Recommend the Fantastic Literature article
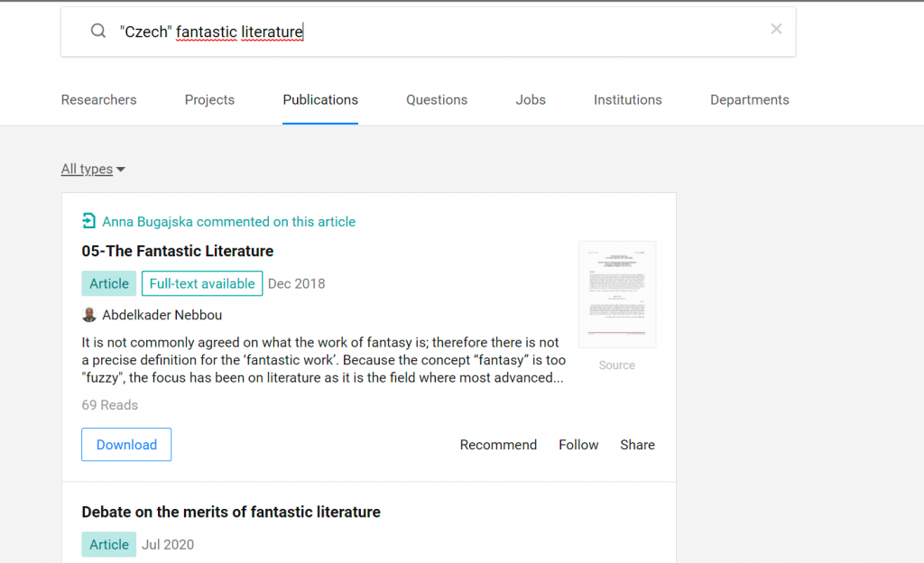The width and height of the screenshot is (924, 563). coord(498,445)
